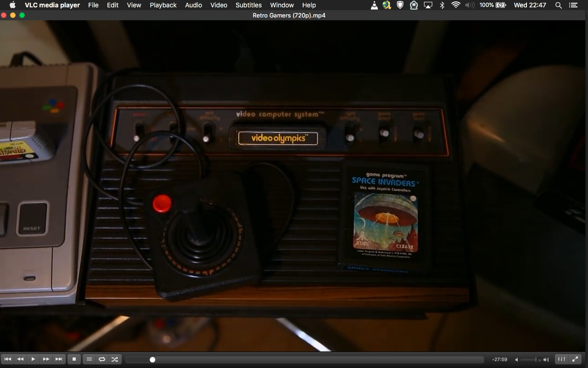
Task: Open the battery status showing 100%
Action: click(492, 5)
